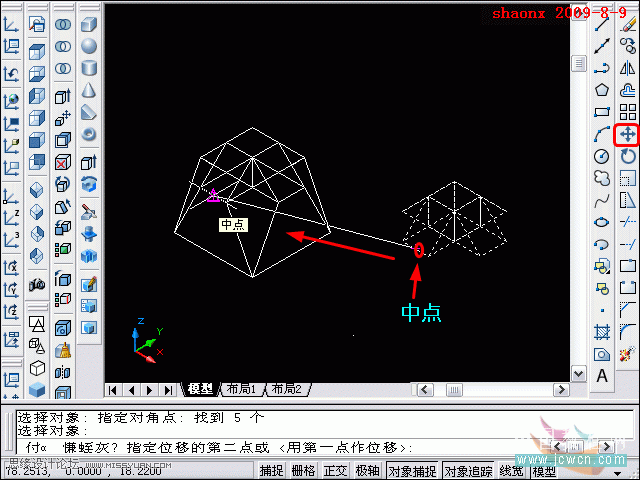Toggle 捕捉 snap mode in status bar
The image size is (640, 480).
click(271, 471)
